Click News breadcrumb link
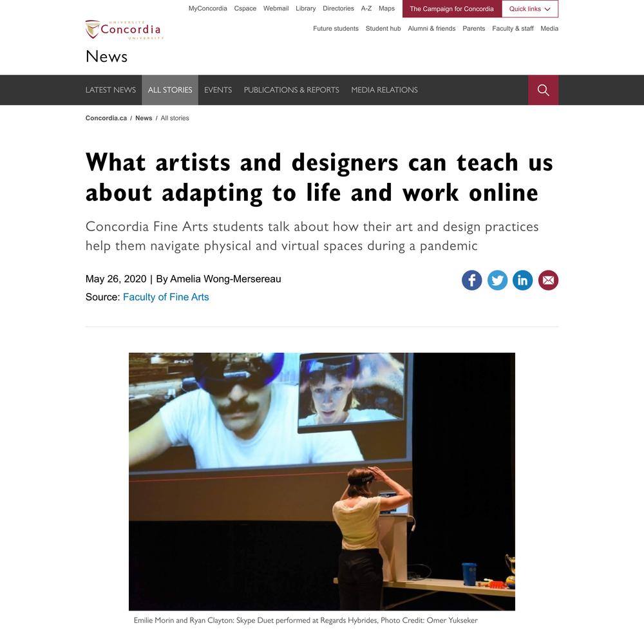 (144, 118)
